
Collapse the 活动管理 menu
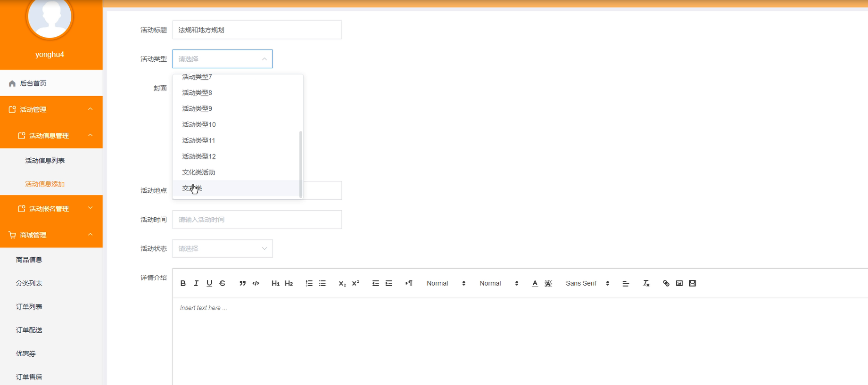pyautogui.click(x=51, y=109)
